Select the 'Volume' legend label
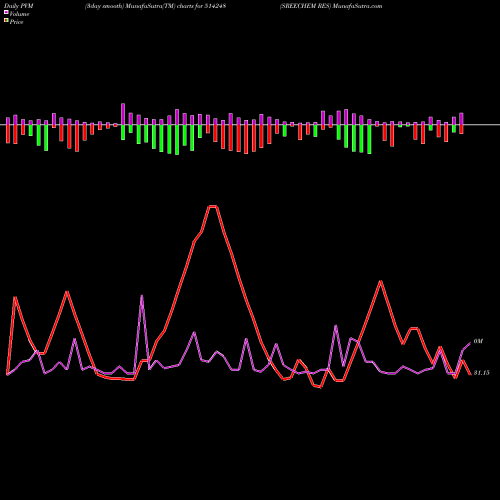 click(19, 14)
